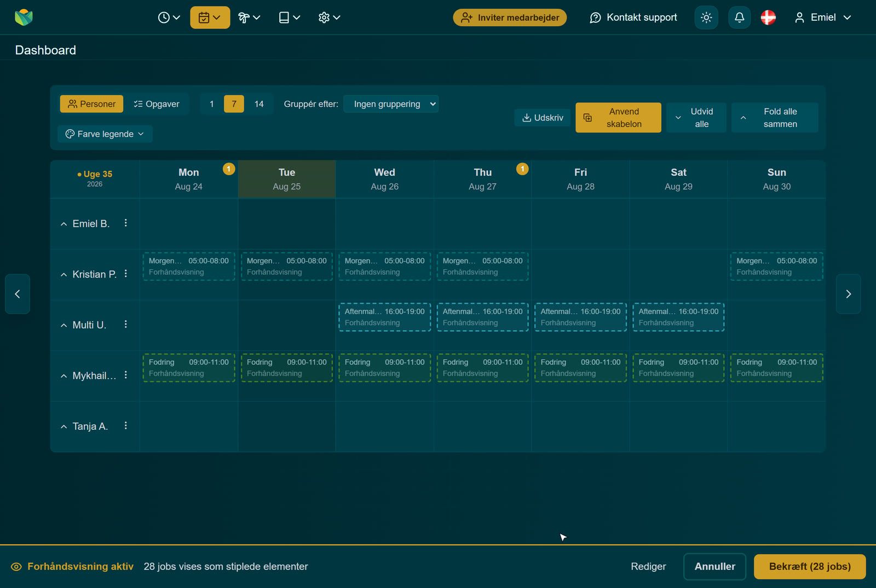Switch to Personer view
Viewport: 876px width, 588px height.
(91, 104)
